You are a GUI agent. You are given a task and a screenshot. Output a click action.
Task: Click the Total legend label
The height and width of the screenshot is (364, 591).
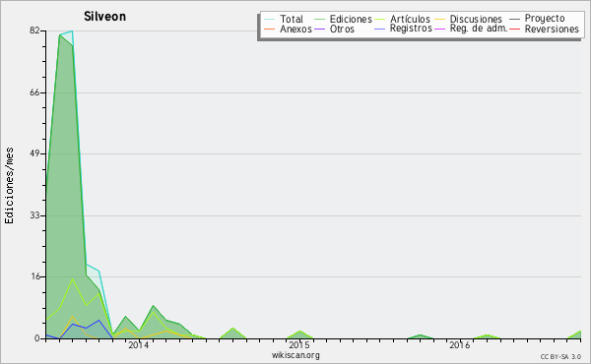coord(291,19)
